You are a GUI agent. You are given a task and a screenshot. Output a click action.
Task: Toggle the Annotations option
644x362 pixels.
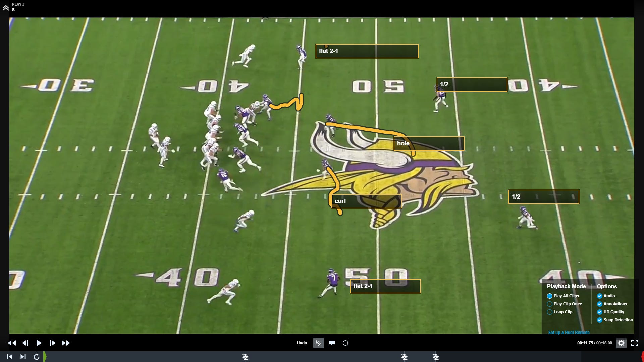[612, 304]
